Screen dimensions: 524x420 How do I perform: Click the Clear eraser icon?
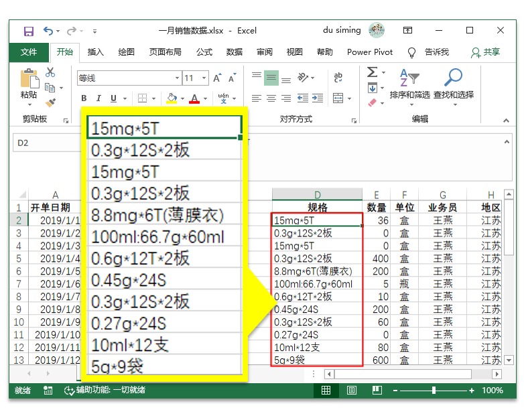[373, 102]
